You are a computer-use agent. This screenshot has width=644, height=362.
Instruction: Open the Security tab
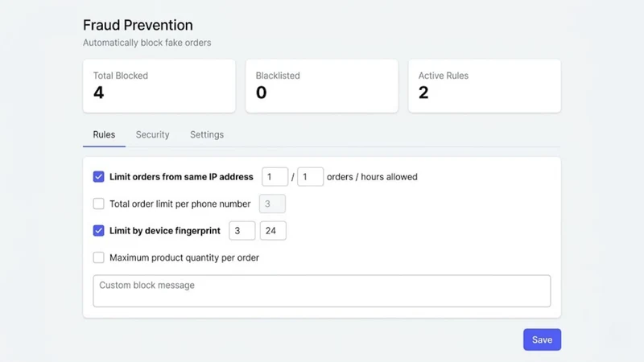[x=152, y=134]
